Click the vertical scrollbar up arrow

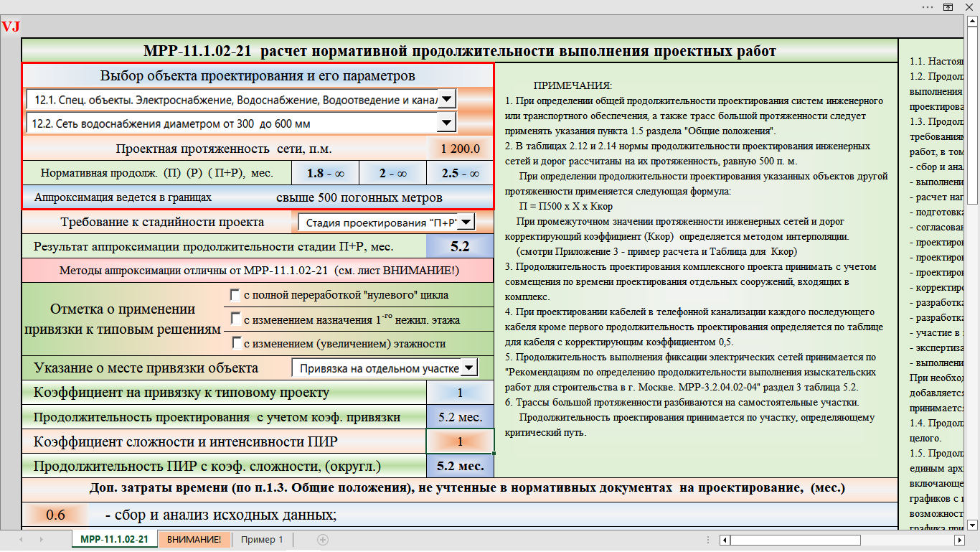974,23
